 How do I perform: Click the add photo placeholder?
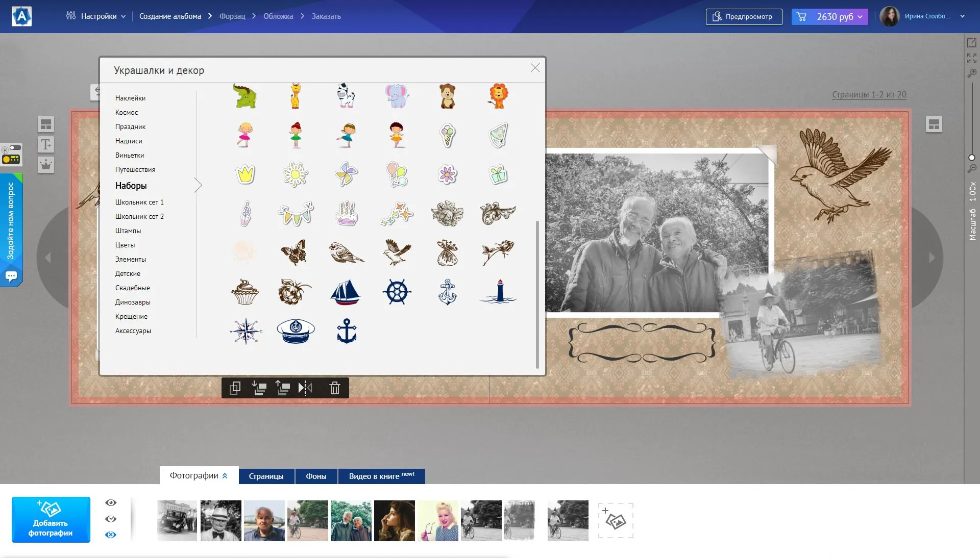[616, 520]
